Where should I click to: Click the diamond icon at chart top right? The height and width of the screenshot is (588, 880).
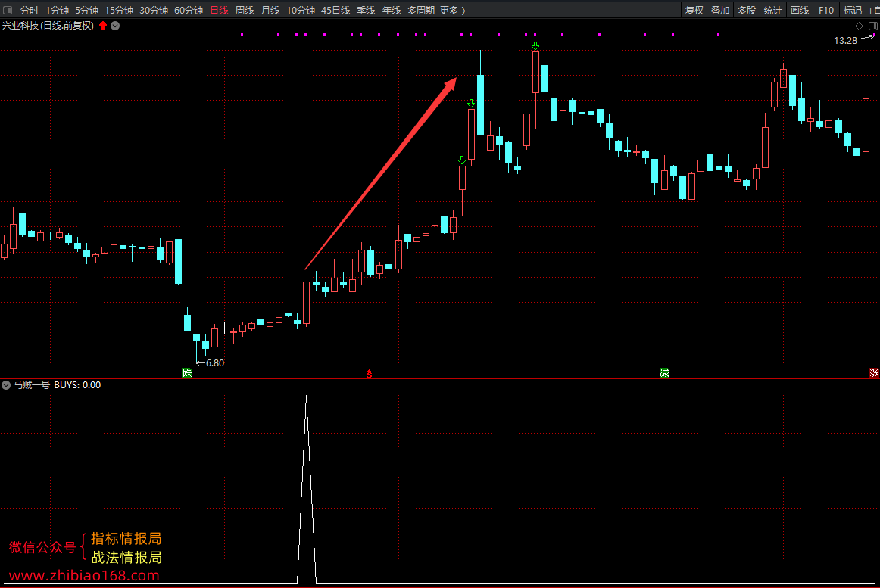859,26
